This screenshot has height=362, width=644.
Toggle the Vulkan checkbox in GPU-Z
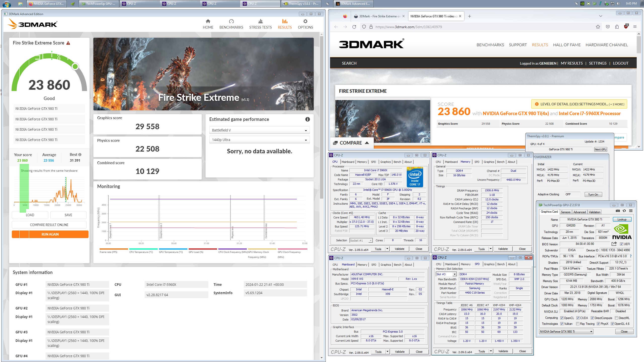point(562,324)
